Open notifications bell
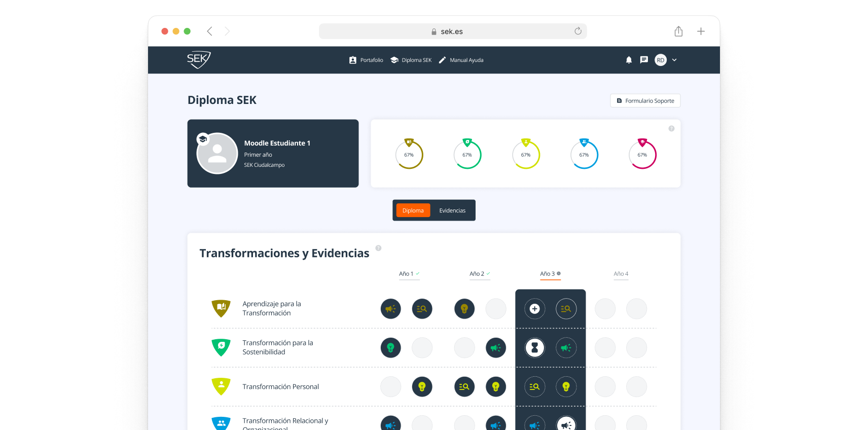 [629, 60]
